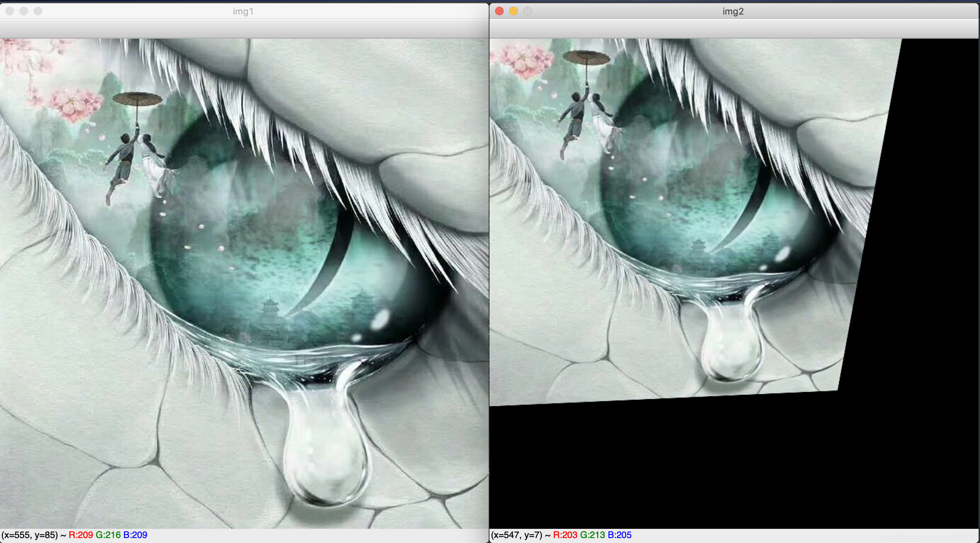Viewport: 980px width, 543px height.
Task: Click the R:203 value in img2 status bar
Action: coord(565,534)
